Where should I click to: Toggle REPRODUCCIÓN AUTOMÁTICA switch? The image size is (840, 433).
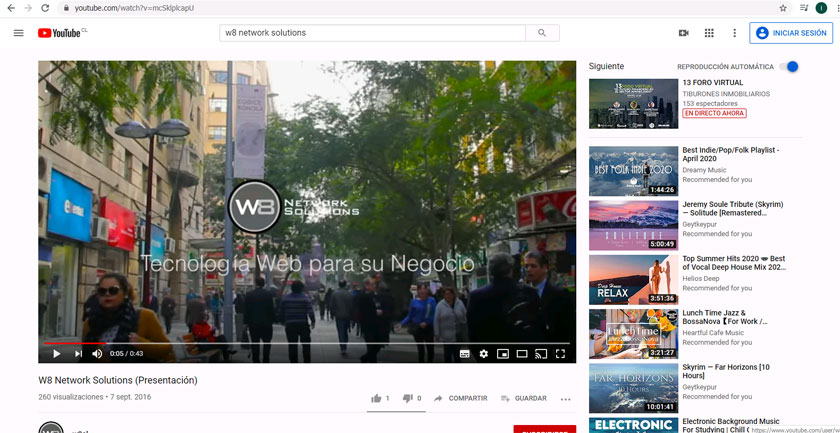point(789,66)
